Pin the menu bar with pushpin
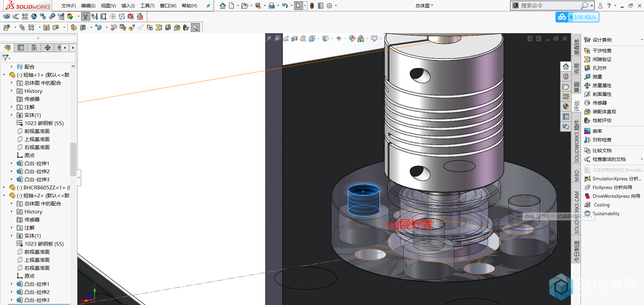The height and width of the screenshot is (305, 644). [x=208, y=6]
